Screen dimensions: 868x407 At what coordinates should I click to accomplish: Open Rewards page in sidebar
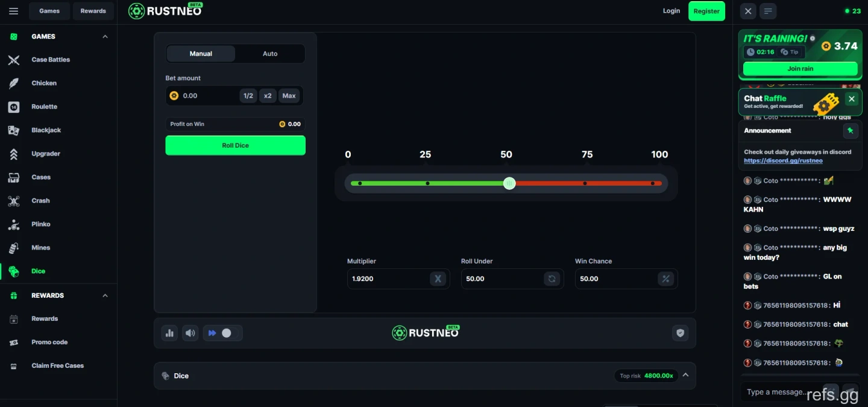(45, 319)
